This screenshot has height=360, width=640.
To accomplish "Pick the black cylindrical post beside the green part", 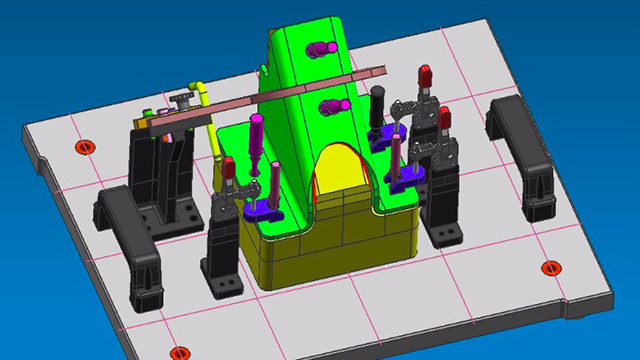I will point(377,107).
